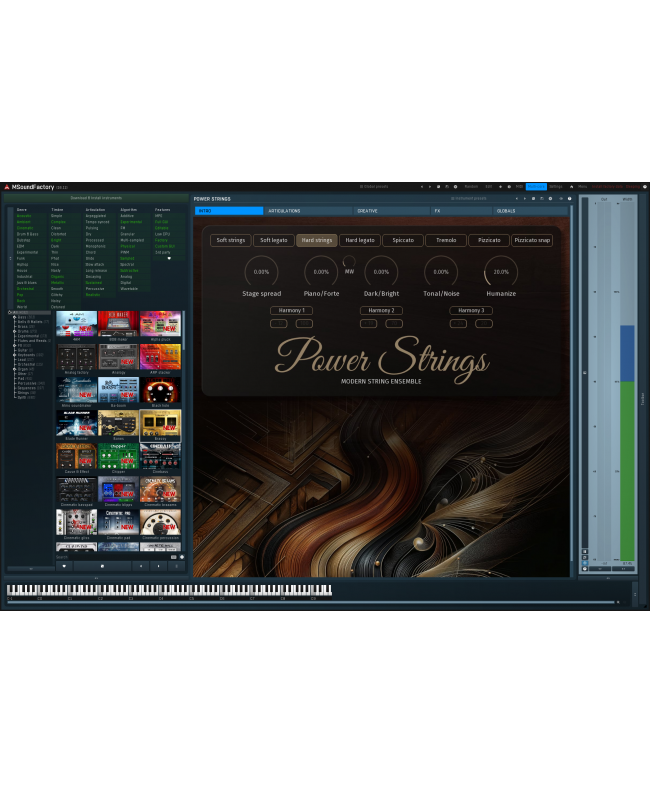Select the Pizzicato snap articulation

[532, 240]
